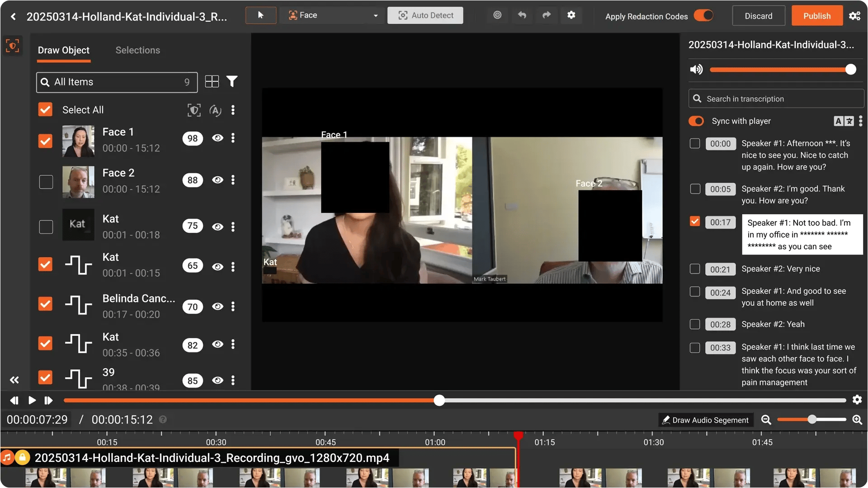Image resolution: width=868 pixels, height=488 pixels.
Task: Switch to the Selections tab
Action: [x=138, y=50]
